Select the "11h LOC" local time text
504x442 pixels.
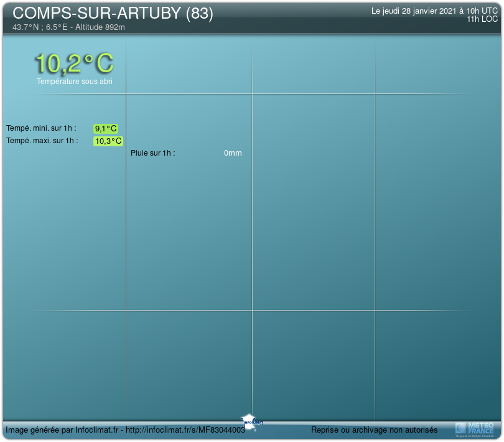(482, 19)
